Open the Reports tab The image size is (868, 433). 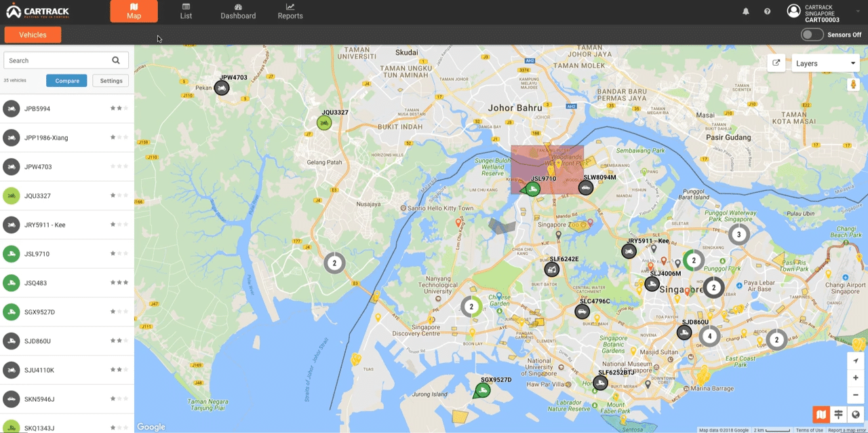290,11
